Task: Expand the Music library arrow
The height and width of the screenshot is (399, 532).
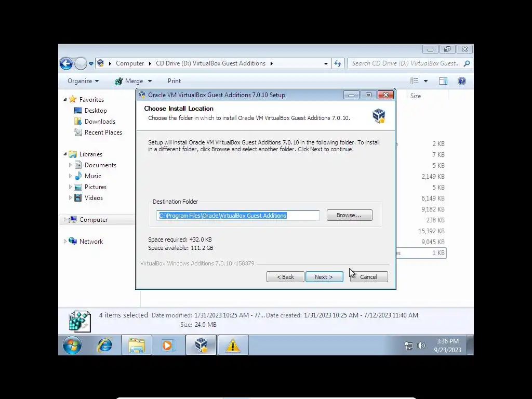Action: tap(70, 176)
